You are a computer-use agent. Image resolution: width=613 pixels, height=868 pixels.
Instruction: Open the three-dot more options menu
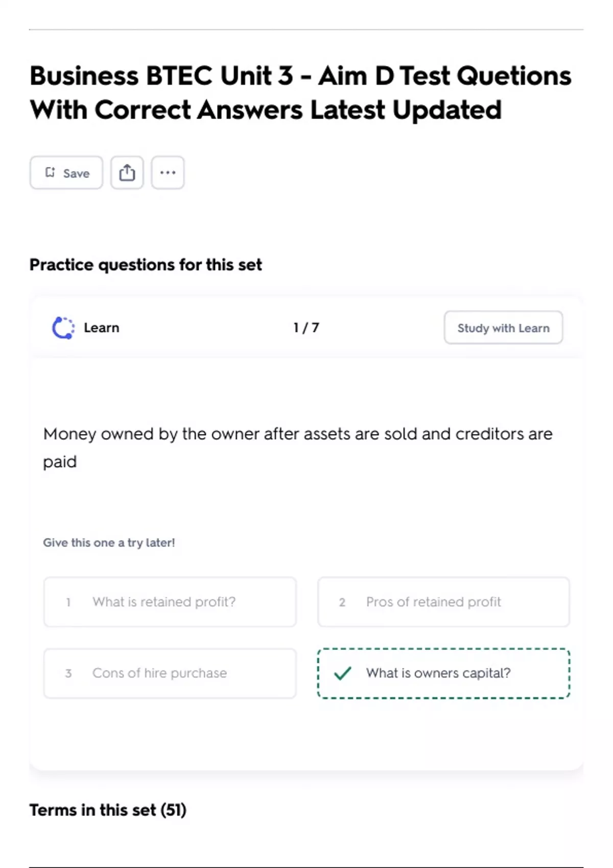[x=168, y=173]
